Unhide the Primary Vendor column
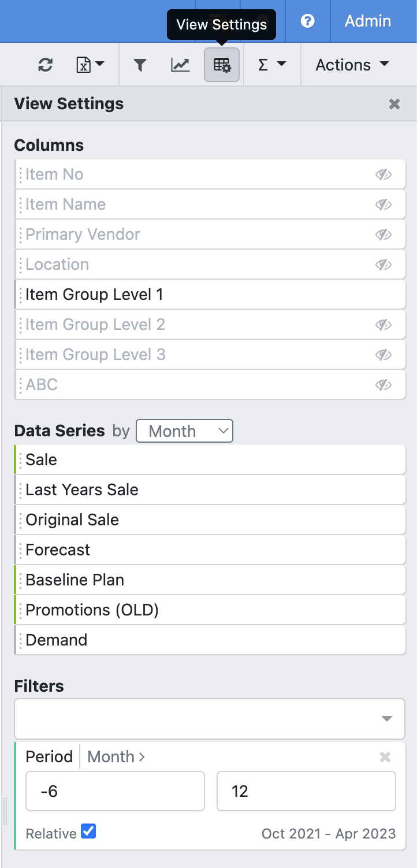This screenshot has width=417, height=868. (384, 235)
